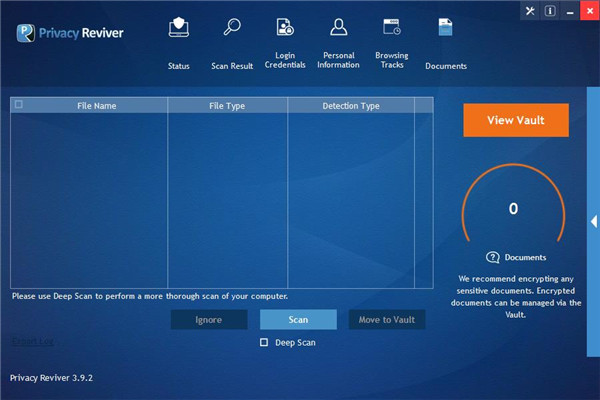Switch to the Documents tab label

[446, 66]
